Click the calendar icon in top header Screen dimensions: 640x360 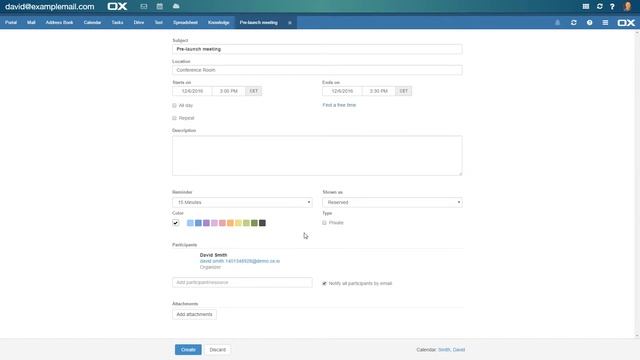160,7
